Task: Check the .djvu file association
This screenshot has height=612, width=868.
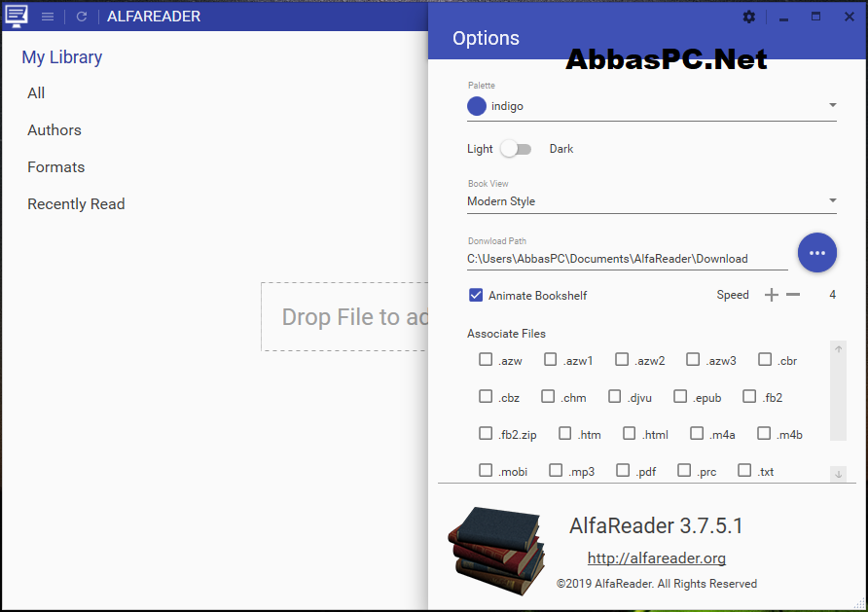Action: (614, 397)
